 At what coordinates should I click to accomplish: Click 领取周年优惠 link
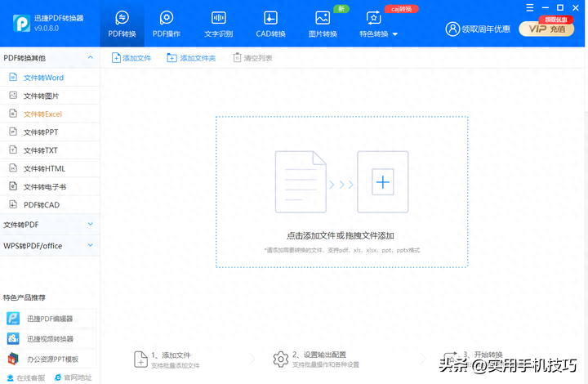coord(486,29)
